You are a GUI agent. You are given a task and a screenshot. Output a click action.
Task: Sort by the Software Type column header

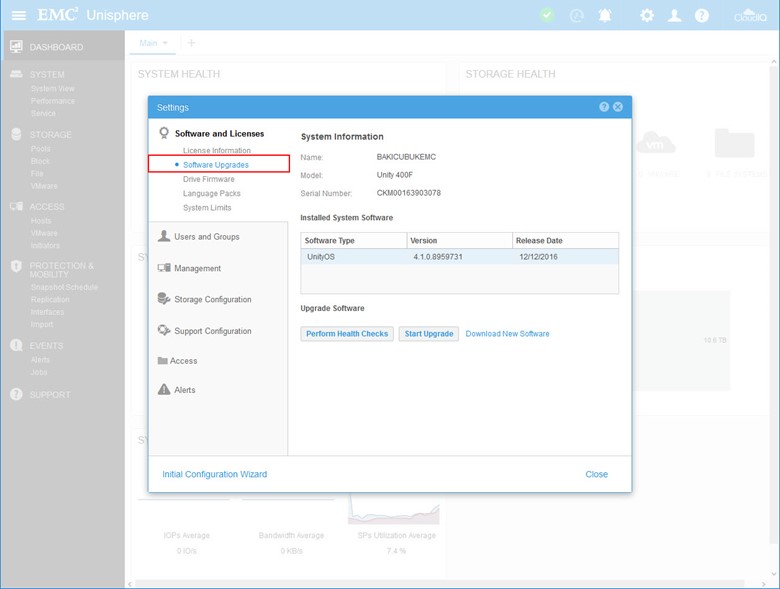coord(354,240)
